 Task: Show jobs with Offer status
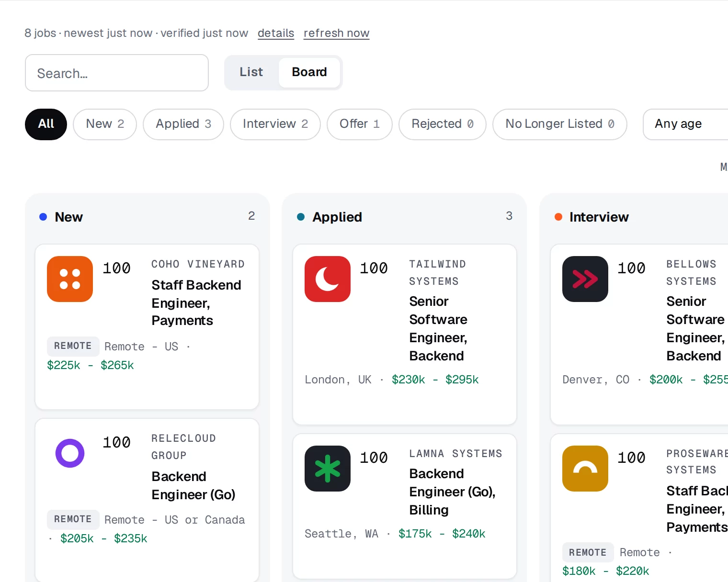pyautogui.click(x=360, y=124)
